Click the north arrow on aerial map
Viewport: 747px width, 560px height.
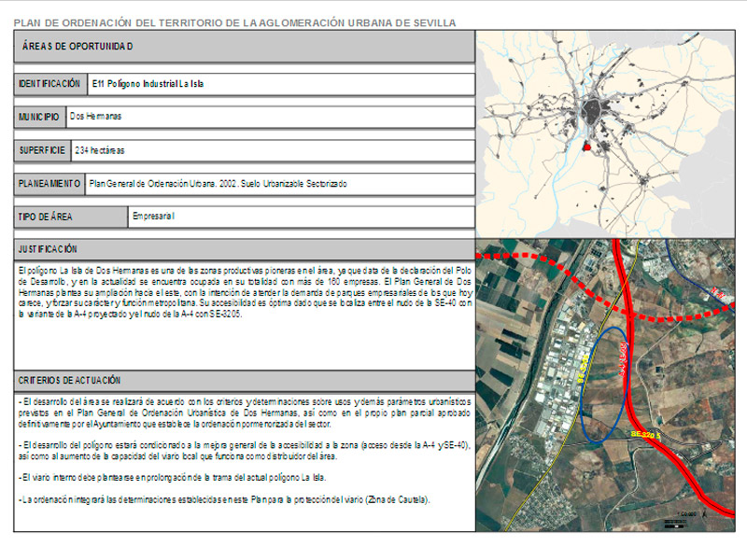704,513
